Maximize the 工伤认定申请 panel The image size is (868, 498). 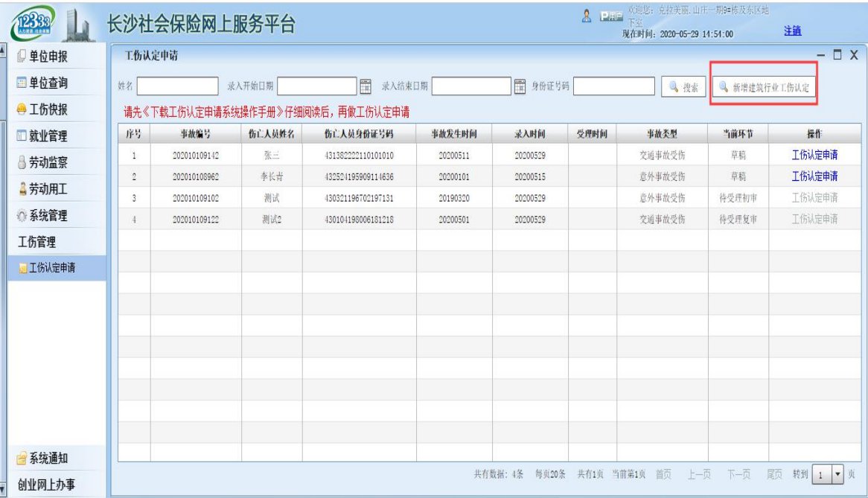[837, 55]
